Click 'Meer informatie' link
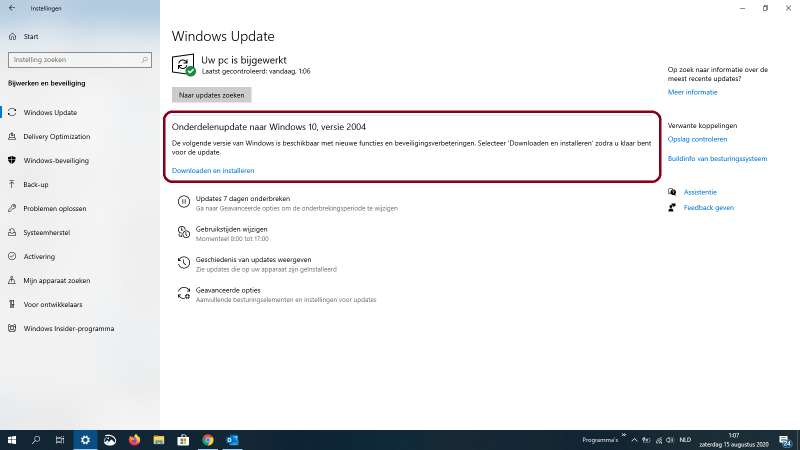Viewport: 800px width, 450px height. coord(692,92)
